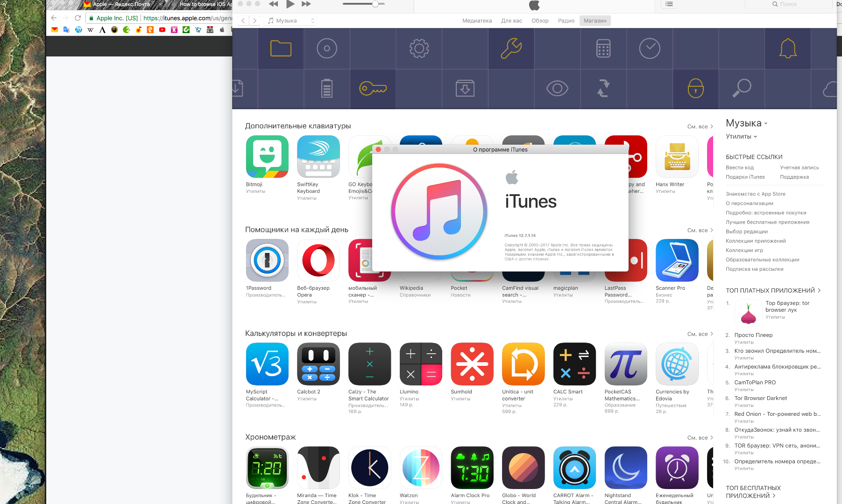
Task: Open the Ввести код quick link
Action: [740, 168]
